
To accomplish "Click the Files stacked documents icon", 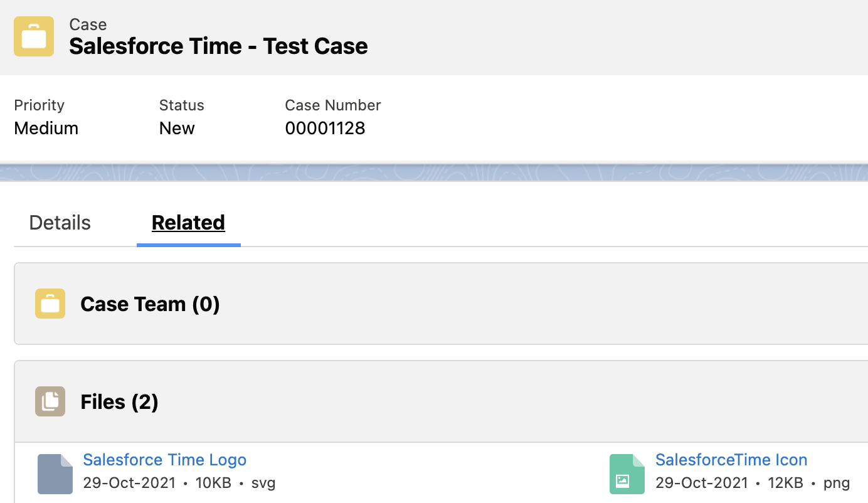I will (x=50, y=401).
